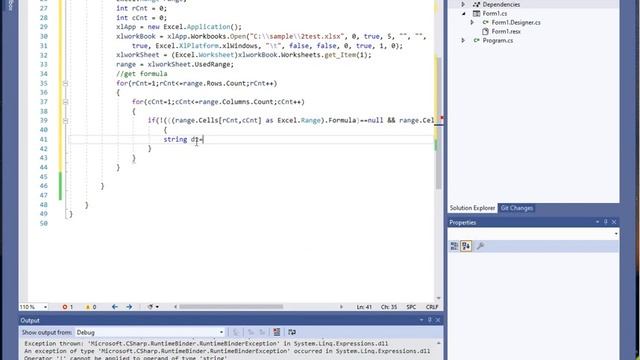Click the warnings count indicator showing 0

pos(91,307)
